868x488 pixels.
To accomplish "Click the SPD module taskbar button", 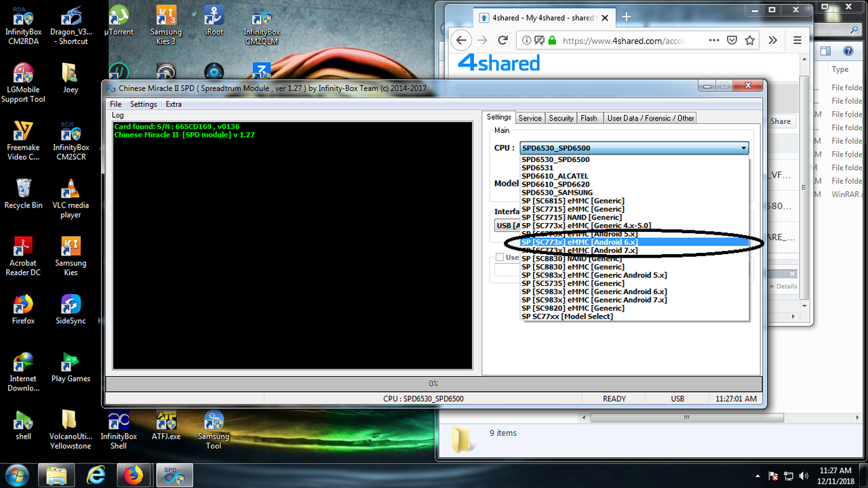I will [x=174, y=476].
